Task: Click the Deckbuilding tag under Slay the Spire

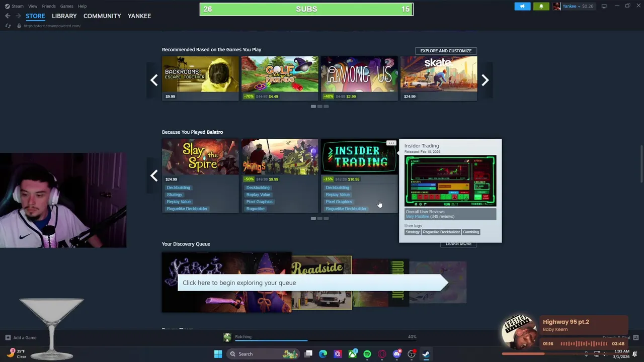Action: pyautogui.click(x=179, y=188)
